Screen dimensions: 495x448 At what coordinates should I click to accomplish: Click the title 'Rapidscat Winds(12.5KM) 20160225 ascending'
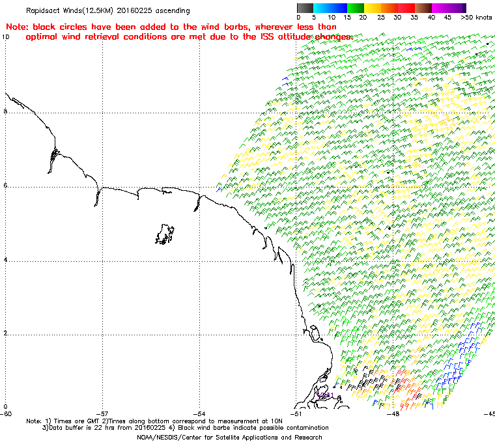(108, 10)
